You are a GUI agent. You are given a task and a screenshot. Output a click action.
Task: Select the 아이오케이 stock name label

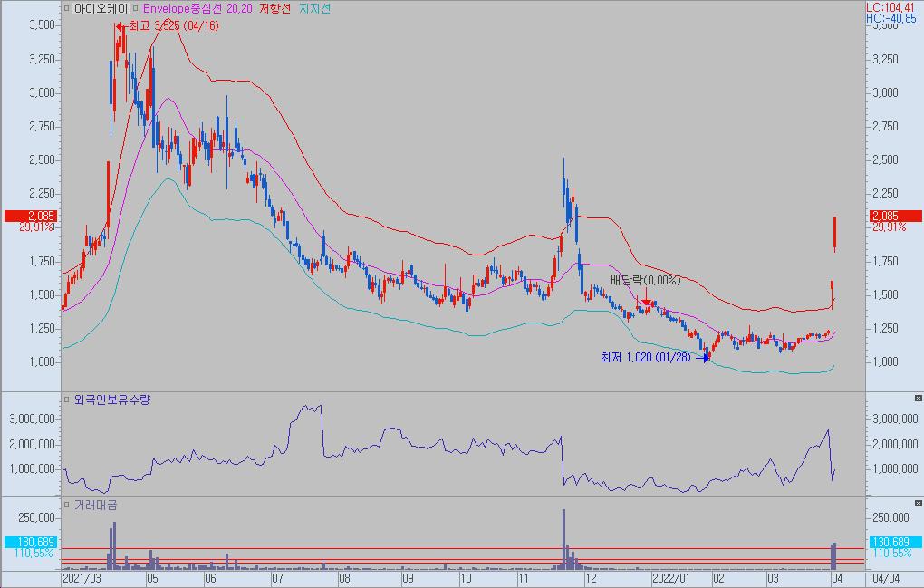(x=101, y=9)
